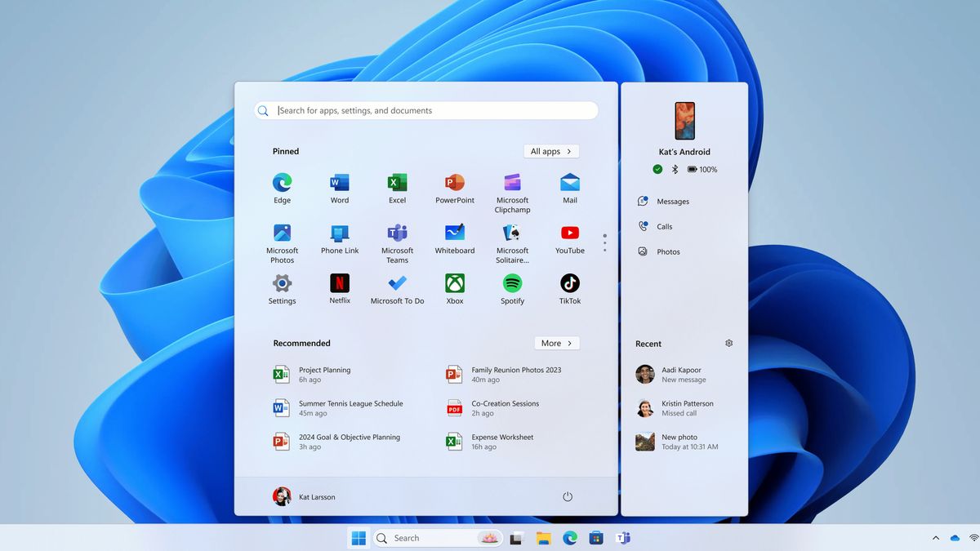Viewport: 980px width, 551px height.
Task: Open the power options menu
Action: (x=568, y=496)
